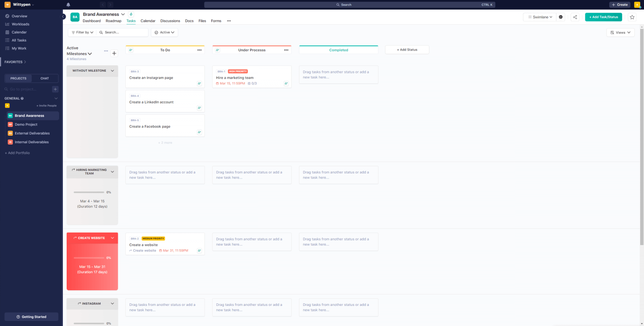This screenshot has height=326, width=644.
Task: Open the Roadmap tab
Action: coord(113,21)
